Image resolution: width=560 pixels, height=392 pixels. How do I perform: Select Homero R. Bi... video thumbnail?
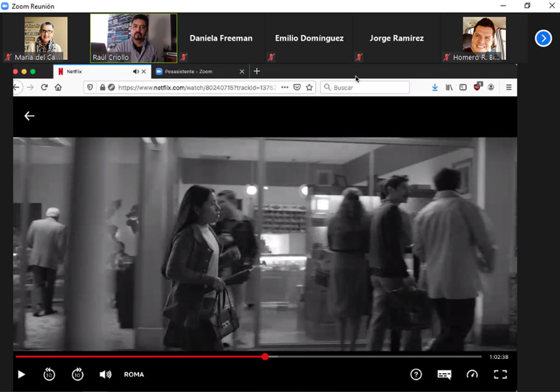click(484, 38)
